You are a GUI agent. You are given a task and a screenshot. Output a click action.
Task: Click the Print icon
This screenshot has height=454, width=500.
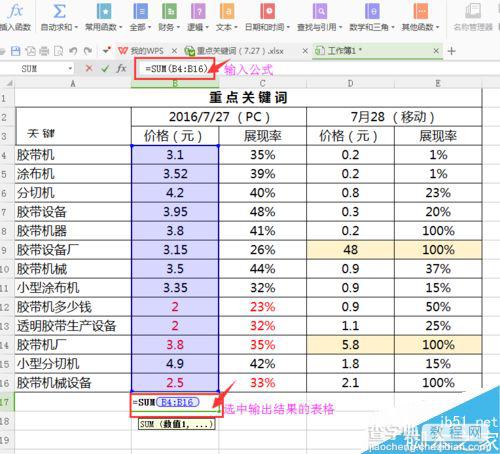point(44,51)
